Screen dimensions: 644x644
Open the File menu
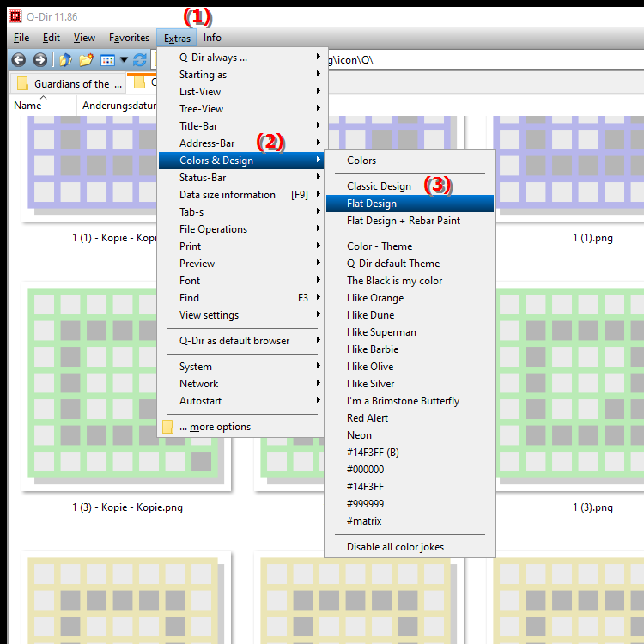(21, 38)
